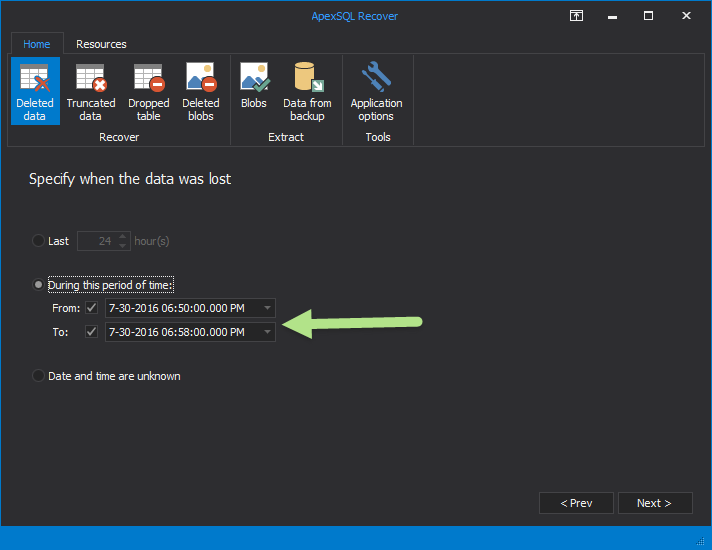The width and height of the screenshot is (712, 550).
Task: Open Application options
Action: pyautogui.click(x=376, y=91)
